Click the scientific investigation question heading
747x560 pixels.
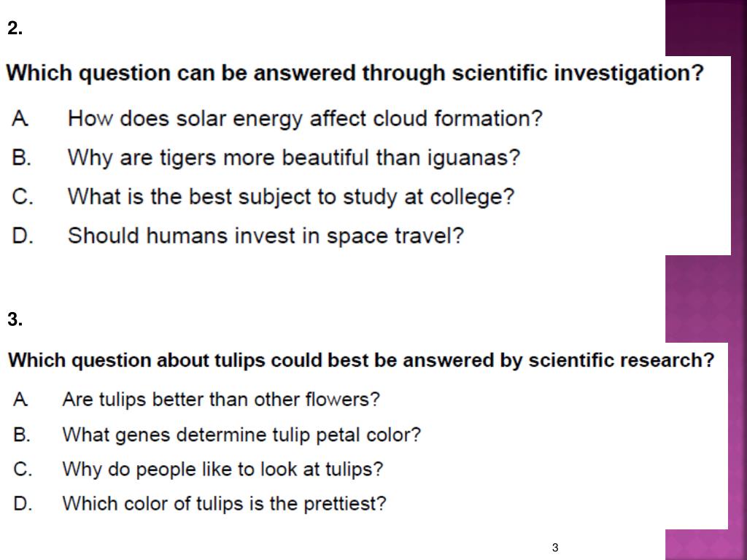click(x=355, y=74)
